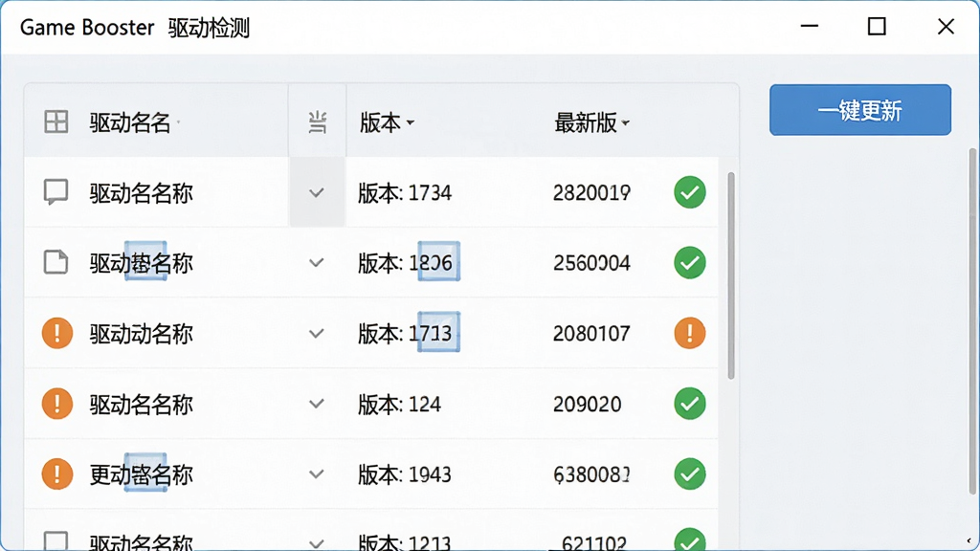This screenshot has width=980, height=551.
Task: Click the speech bubble icon in the 1734 row
Action: 56,191
